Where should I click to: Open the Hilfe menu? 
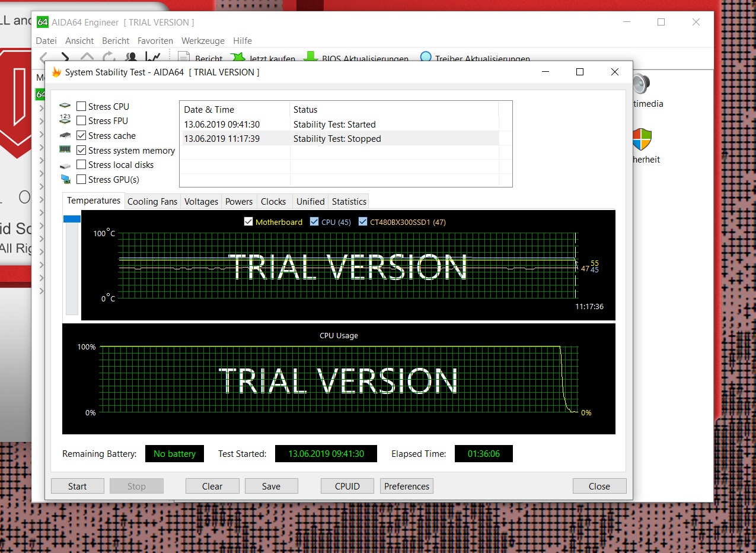(x=243, y=41)
